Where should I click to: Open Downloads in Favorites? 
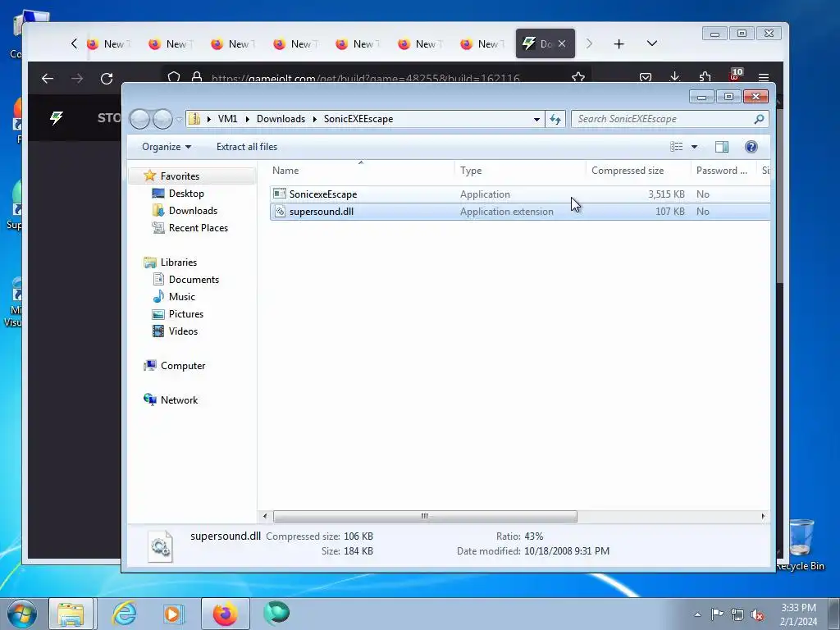click(x=193, y=211)
